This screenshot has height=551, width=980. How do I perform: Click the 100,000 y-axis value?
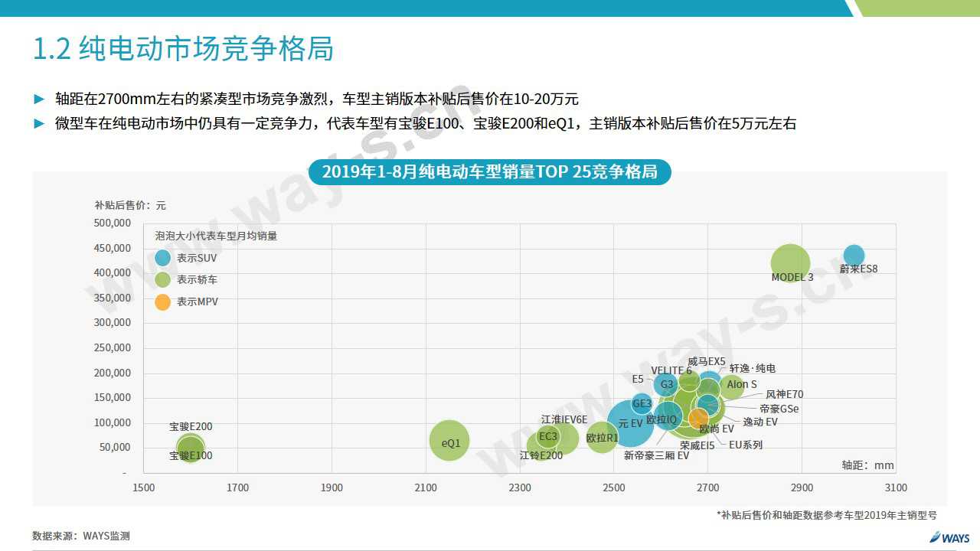point(112,422)
